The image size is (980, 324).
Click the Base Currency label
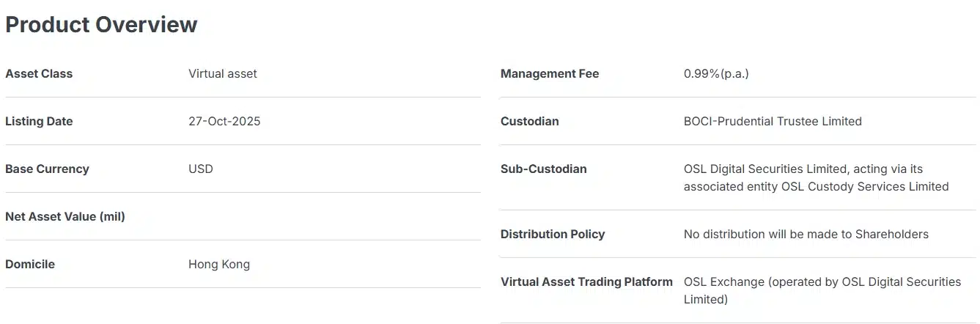(47, 169)
